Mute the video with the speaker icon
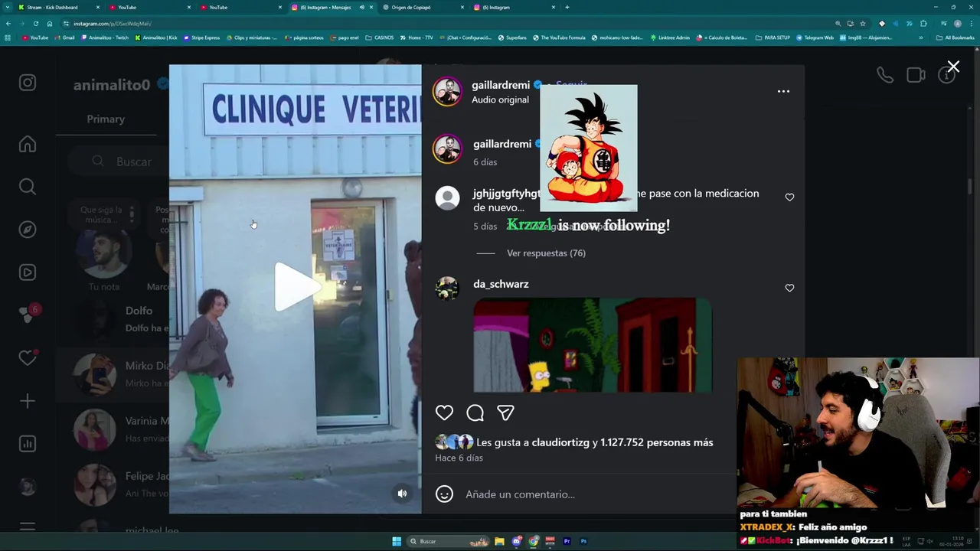The image size is (980, 551). coord(402,494)
